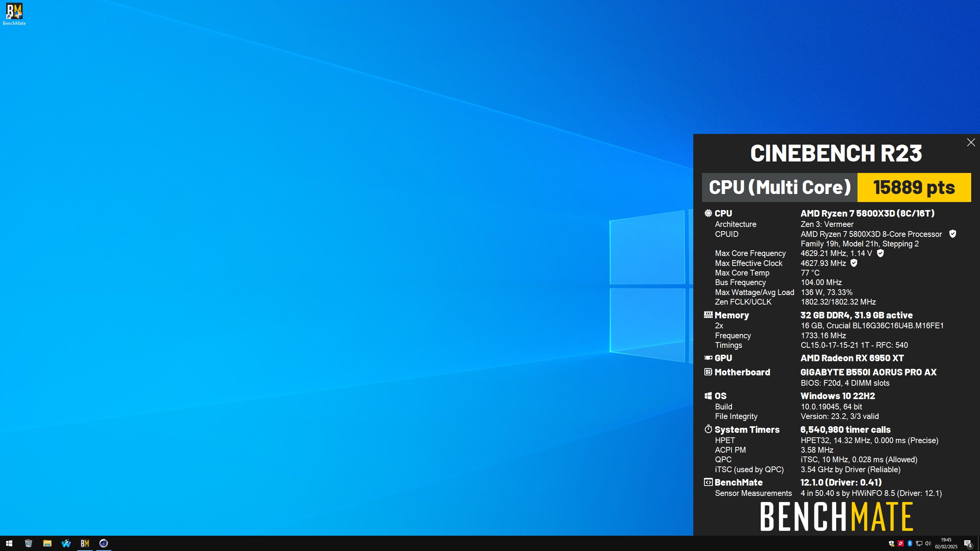Open Bluetooth tray icon
The width and height of the screenshot is (980, 551).
(x=910, y=544)
